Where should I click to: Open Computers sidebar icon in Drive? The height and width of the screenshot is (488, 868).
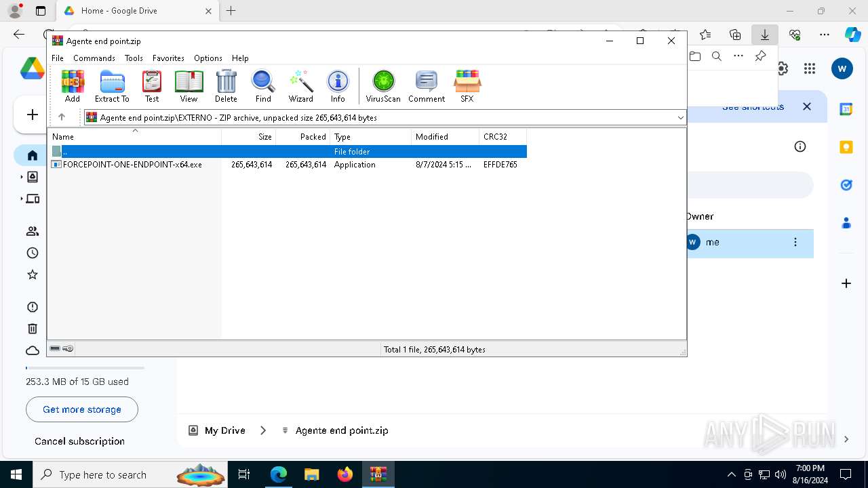coord(32,199)
